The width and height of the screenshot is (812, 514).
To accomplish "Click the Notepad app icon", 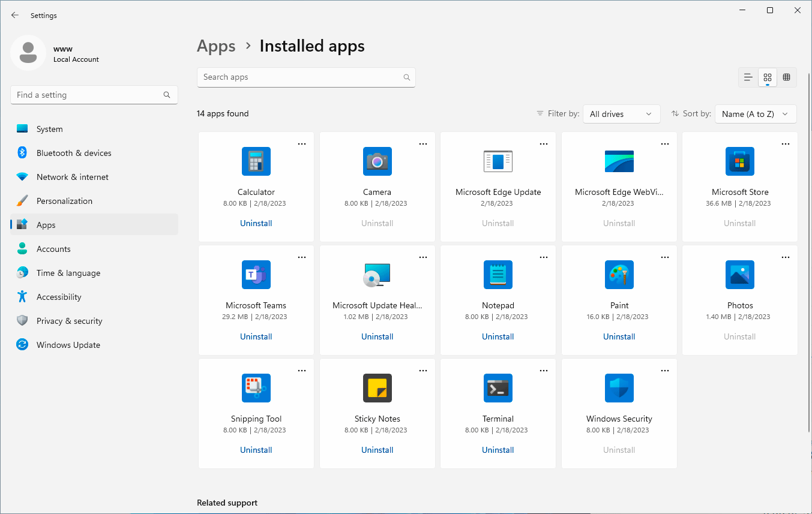I will [x=498, y=275].
